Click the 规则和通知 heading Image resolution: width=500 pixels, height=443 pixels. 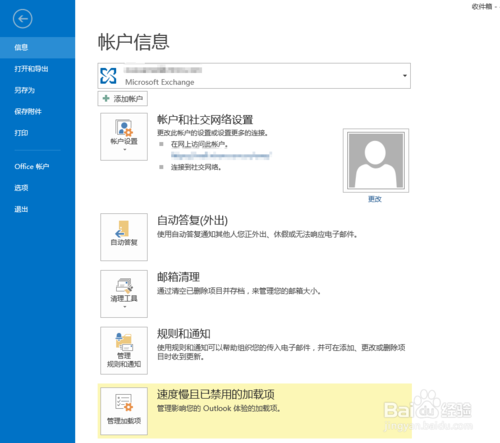tap(184, 334)
